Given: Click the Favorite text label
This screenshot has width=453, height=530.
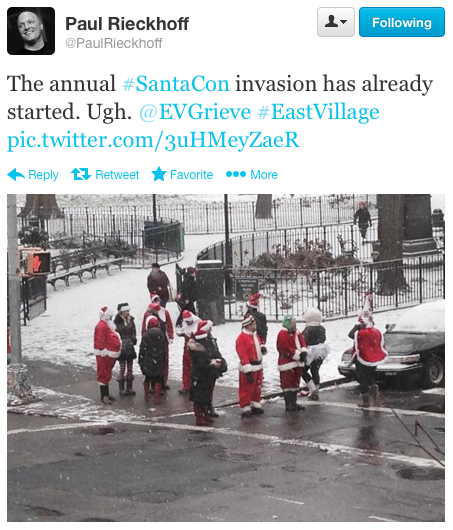Looking at the screenshot, I should click(x=191, y=175).
